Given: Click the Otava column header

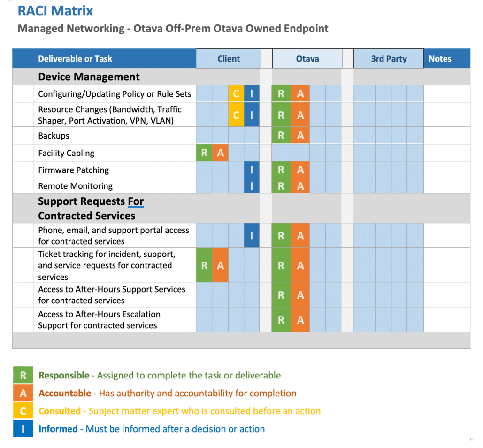Looking at the screenshot, I should point(307,59).
